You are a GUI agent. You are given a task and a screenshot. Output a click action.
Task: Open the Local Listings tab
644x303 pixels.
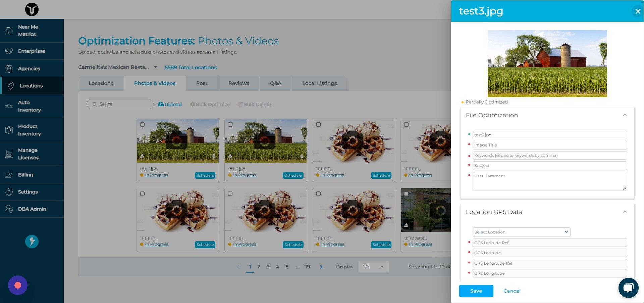click(319, 83)
